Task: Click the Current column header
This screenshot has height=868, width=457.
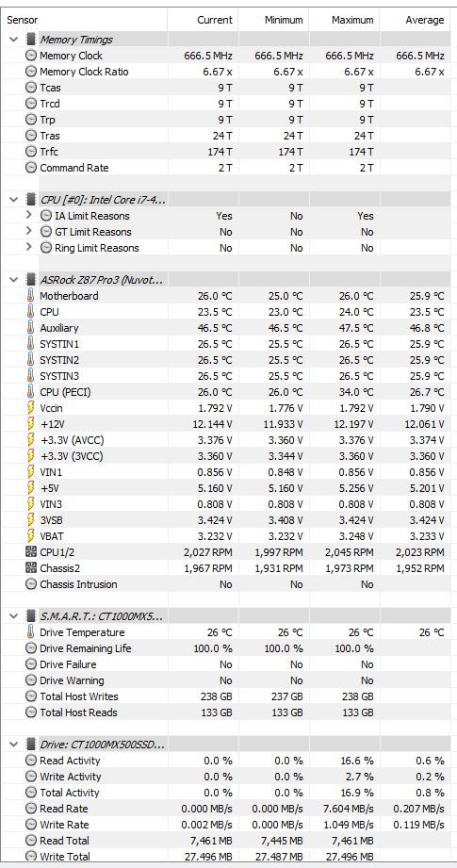Action: tap(203, 20)
